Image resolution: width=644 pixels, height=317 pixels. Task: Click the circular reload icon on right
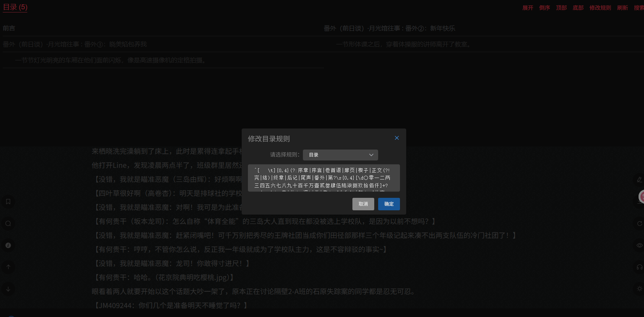click(x=639, y=224)
